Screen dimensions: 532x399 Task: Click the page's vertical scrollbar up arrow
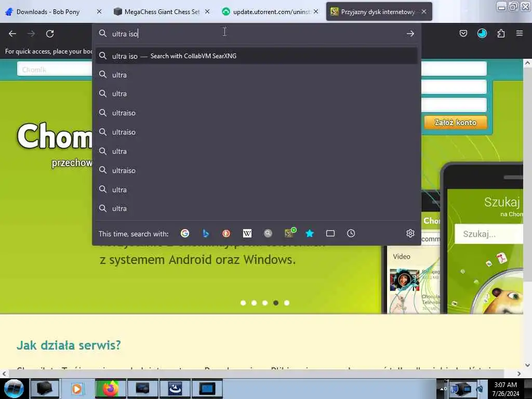tap(527, 63)
